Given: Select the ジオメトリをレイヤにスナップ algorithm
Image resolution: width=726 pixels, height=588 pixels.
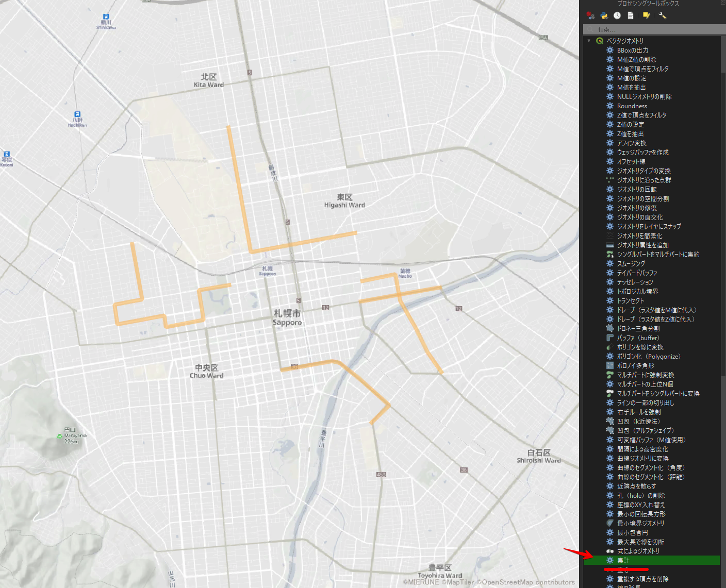Looking at the screenshot, I should coord(649,226).
